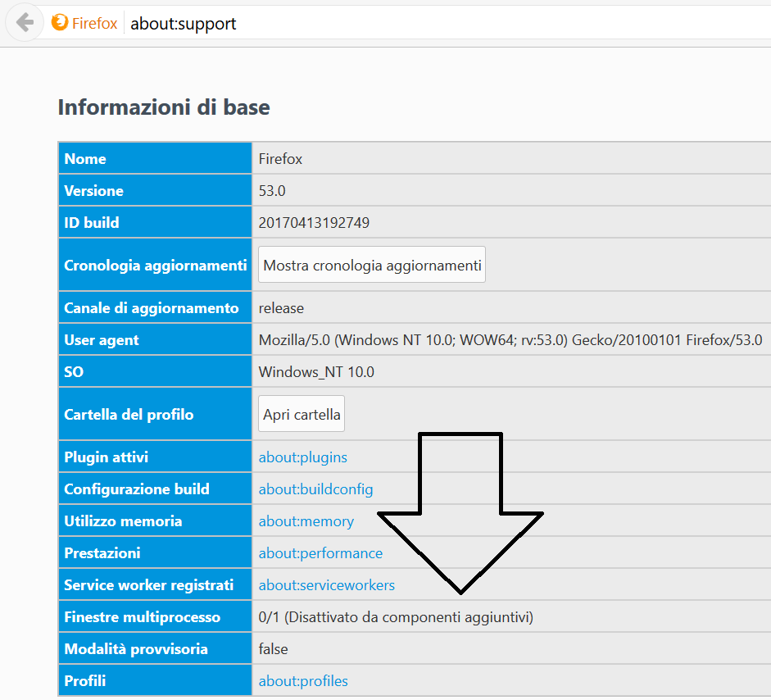Open the about:plugins link
The height and width of the screenshot is (700, 771).
303,457
